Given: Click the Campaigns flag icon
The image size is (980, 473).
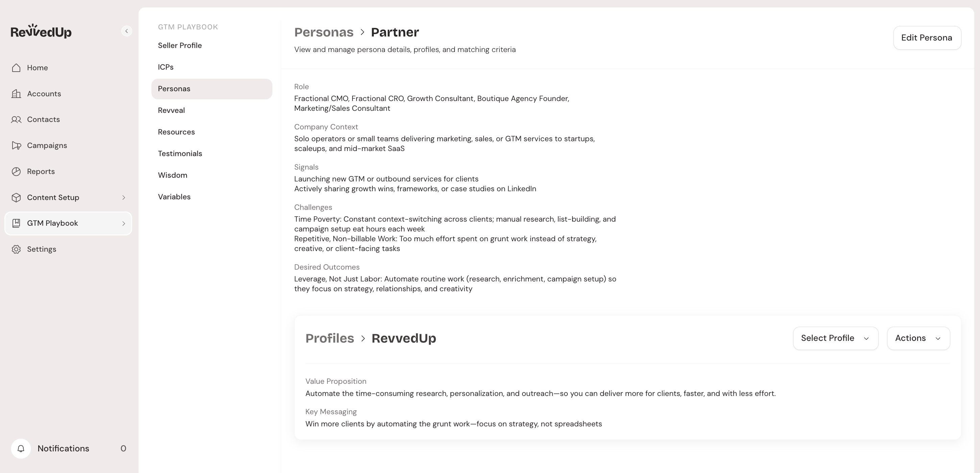Looking at the screenshot, I should [x=16, y=145].
